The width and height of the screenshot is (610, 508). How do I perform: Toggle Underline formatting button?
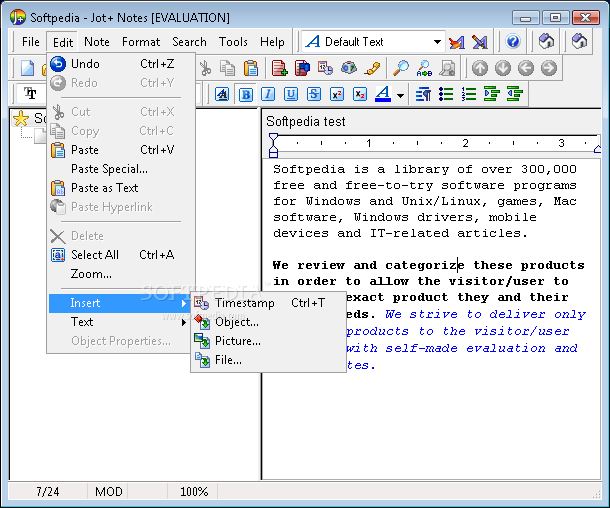[x=291, y=94]
